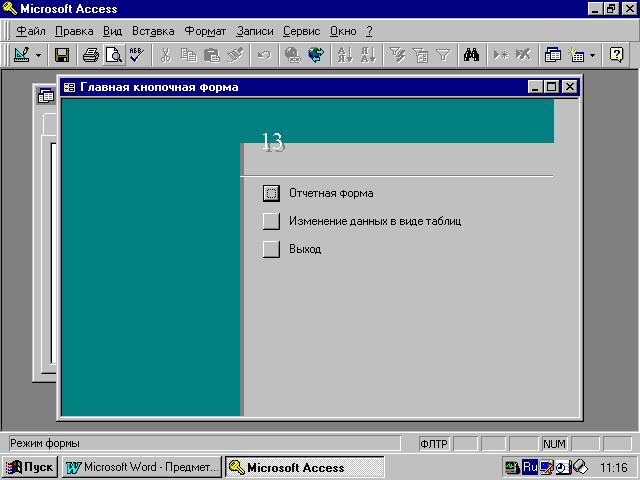Expand the View button dropdown arrow

click(x=38, y=55)
